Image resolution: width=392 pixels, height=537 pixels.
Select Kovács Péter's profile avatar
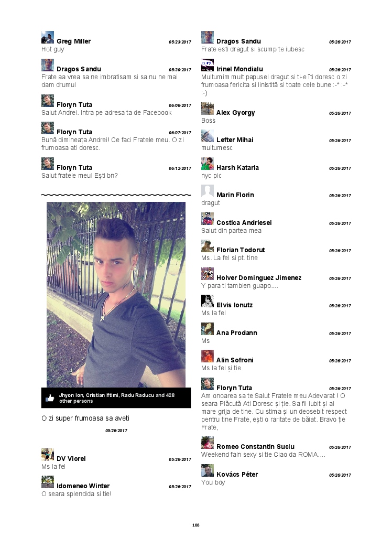[x=208, y=470]
